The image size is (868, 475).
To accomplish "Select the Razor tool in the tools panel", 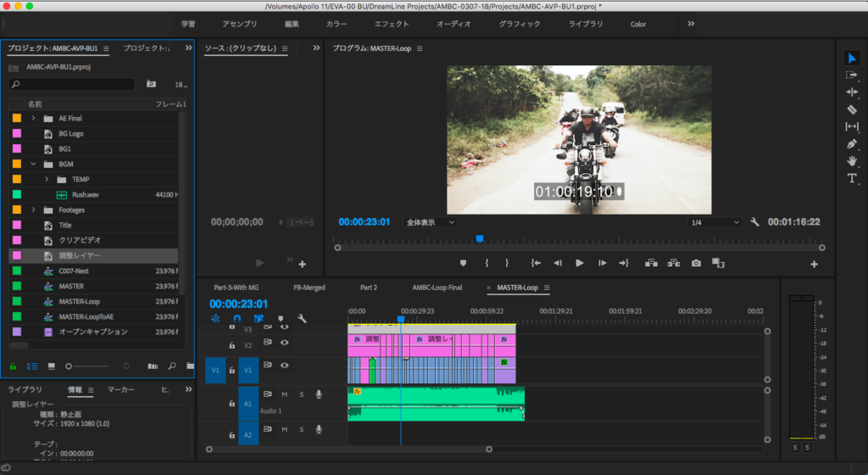I will 852,109.
